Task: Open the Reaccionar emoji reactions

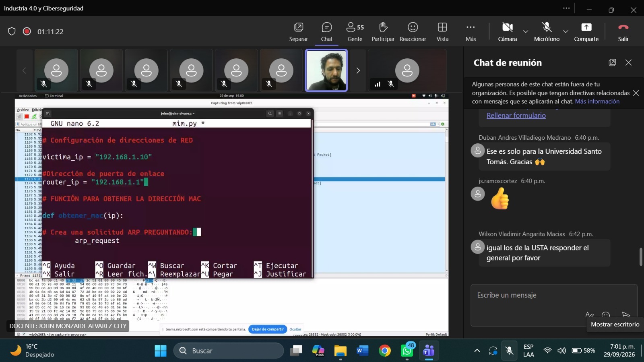Action: pos(413,32)
